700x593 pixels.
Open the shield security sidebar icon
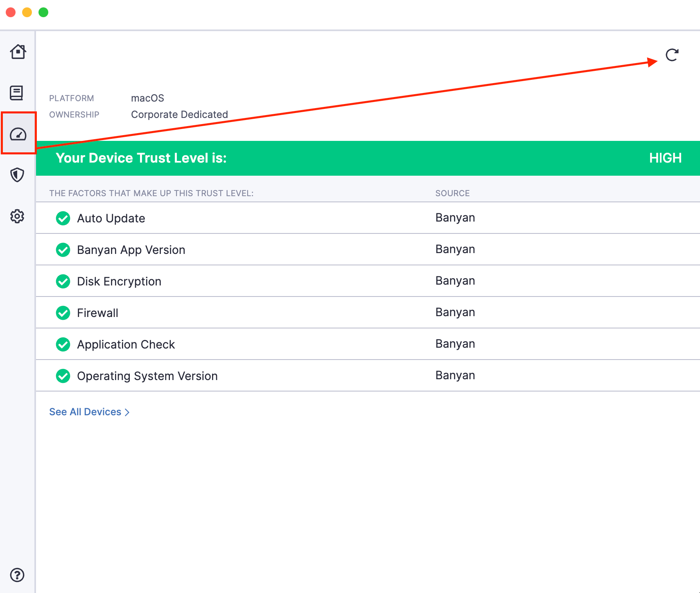coord(17,175)
